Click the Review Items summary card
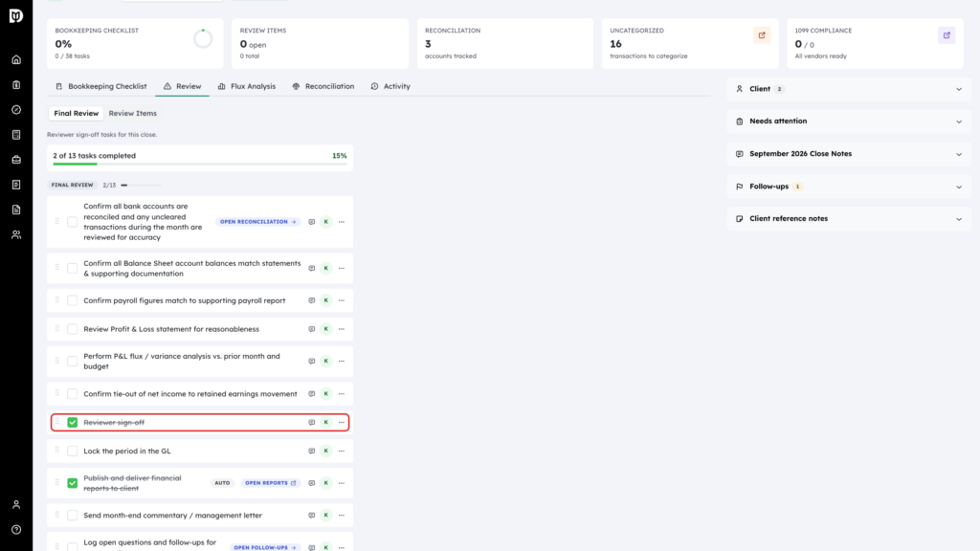The height and width of the screenshot is (551, 980). (x=320, y=43)
